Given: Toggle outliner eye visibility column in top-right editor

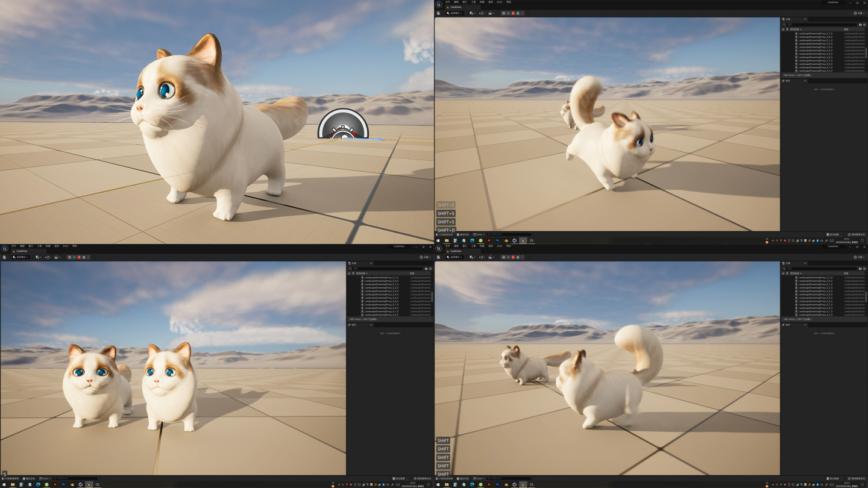Looking at the screenshot, I should point(783,30).
